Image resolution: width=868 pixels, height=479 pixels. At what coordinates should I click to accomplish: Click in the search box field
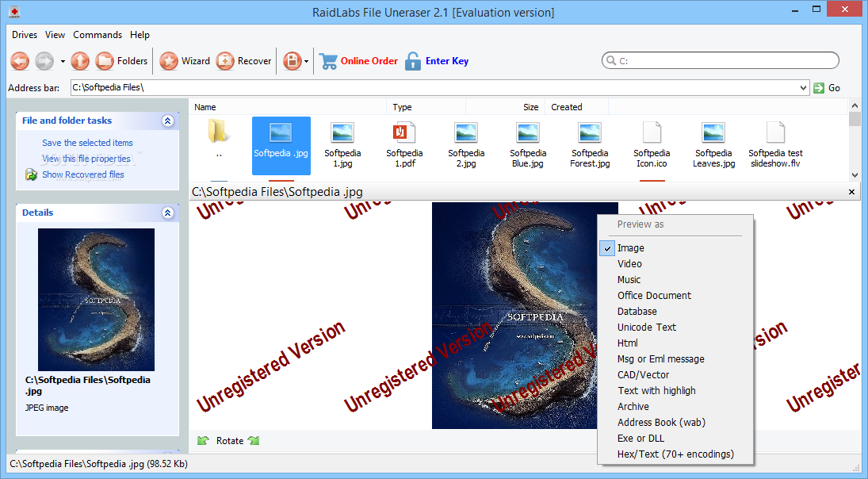click(x=720, y=60)
